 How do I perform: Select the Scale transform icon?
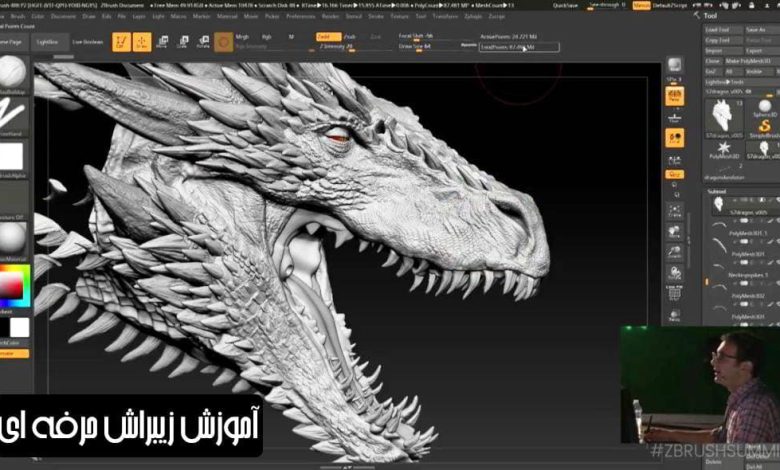click(x=183, y=42)
